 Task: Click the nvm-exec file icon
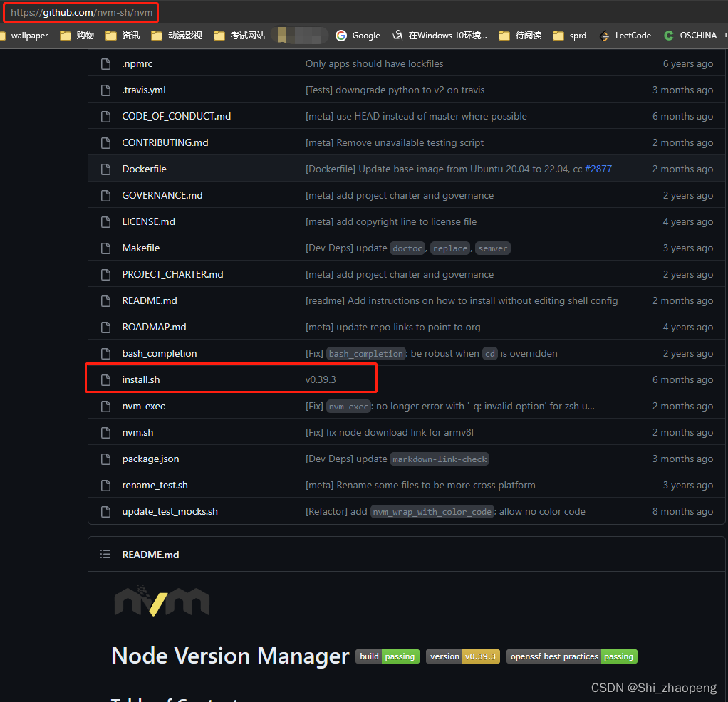(x=106, y=407)
